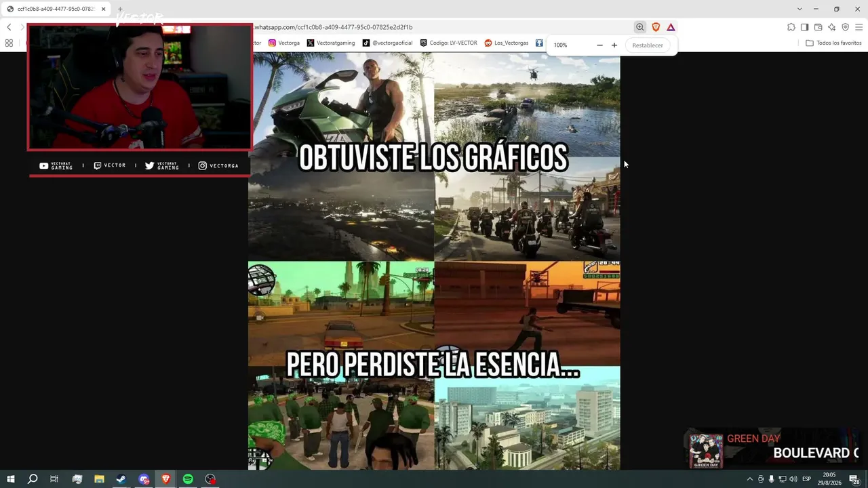Open the Los_Vectorgas Reddit bookmark
The width and height of the screenshot is (868, 488).
click(507, 43)
